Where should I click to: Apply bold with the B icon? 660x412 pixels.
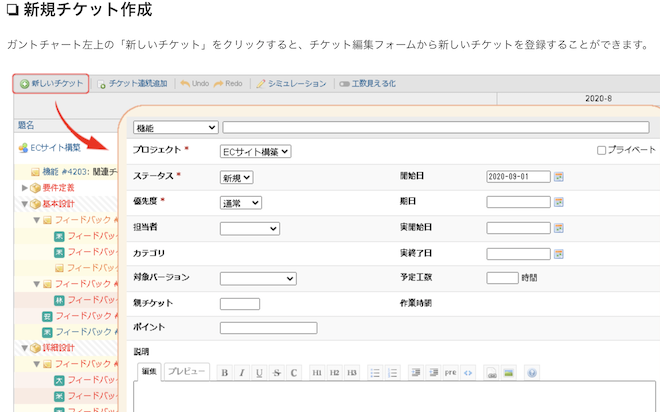tap(225, 373)
